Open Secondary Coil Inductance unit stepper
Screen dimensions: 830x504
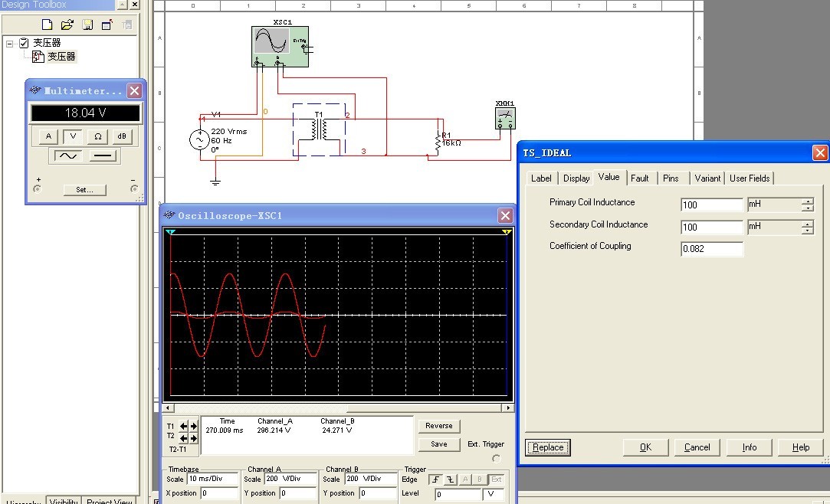tap(807, 227)
